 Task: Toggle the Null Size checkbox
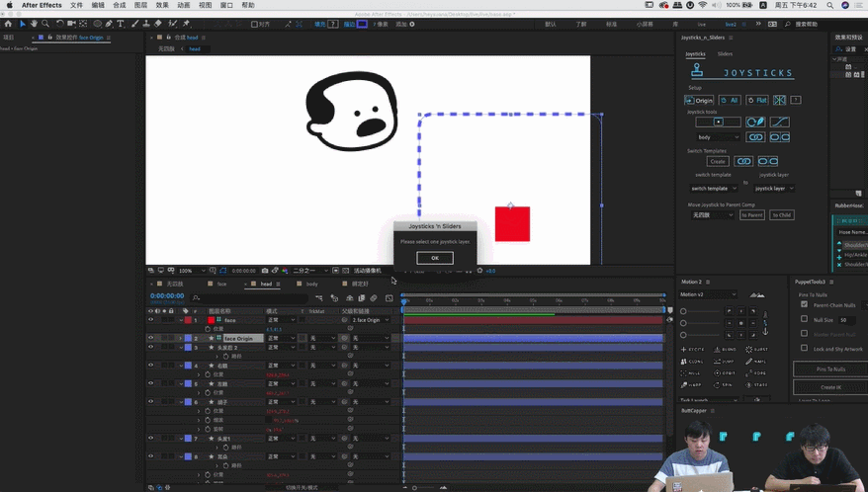point(805,319)
